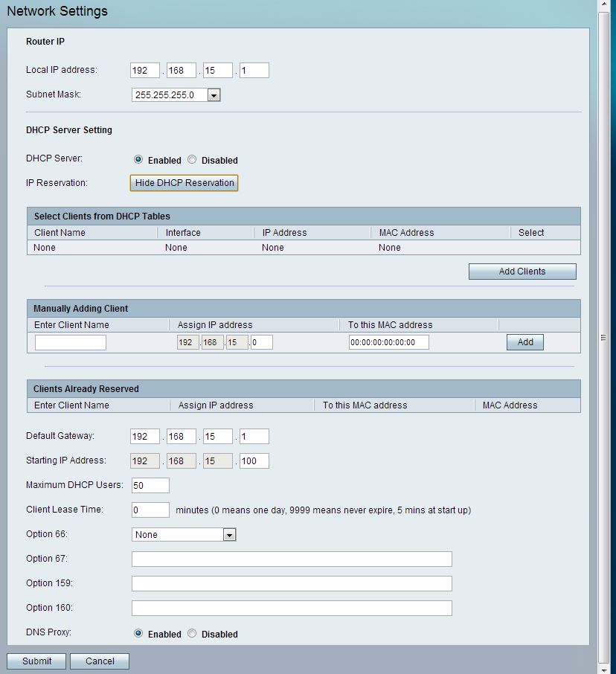Screen dimensions: 616x674
Task: Click the Maximum DHCP Users field
Action: (150, 486)
